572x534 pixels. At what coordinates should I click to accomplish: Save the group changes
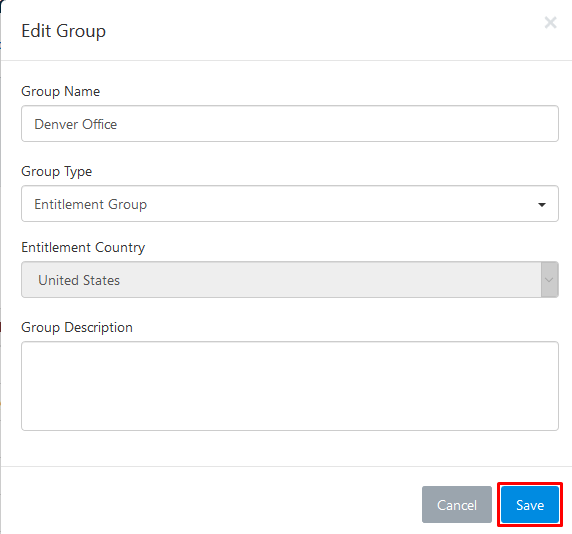point(530,505)
